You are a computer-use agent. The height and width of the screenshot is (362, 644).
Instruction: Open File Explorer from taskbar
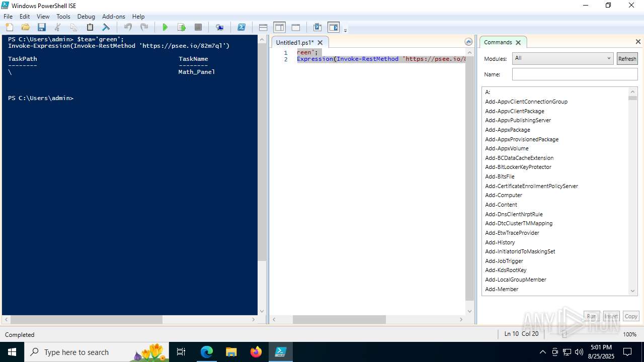click(231, 352)
